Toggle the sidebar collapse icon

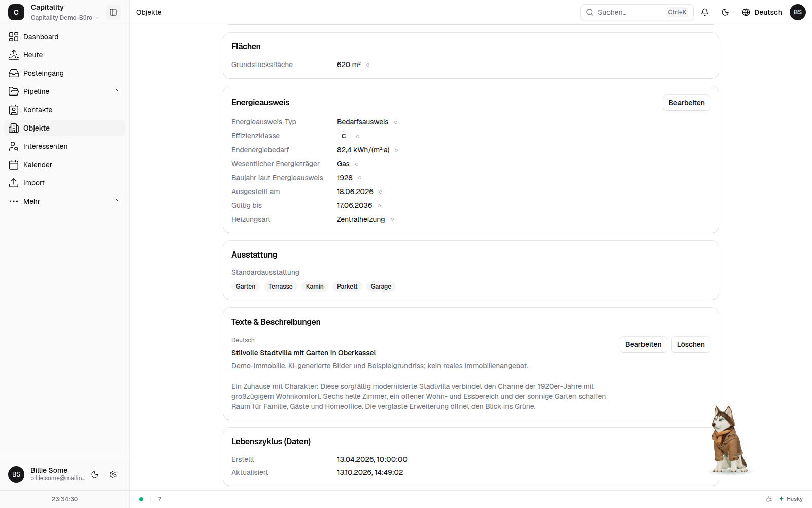pyautogui.click(x=113, y=12)
